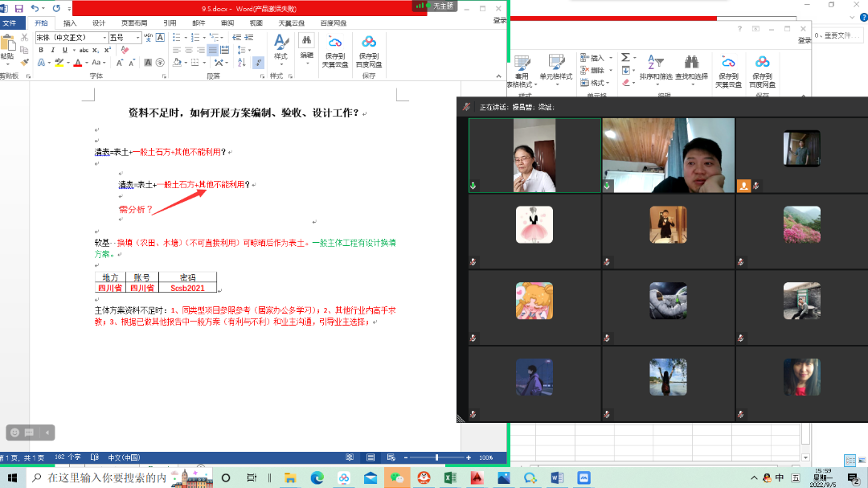868x488 pixels.
Task: Switch to the 插入 ribbon tab in Word
Action: click(x=70, y=23)
